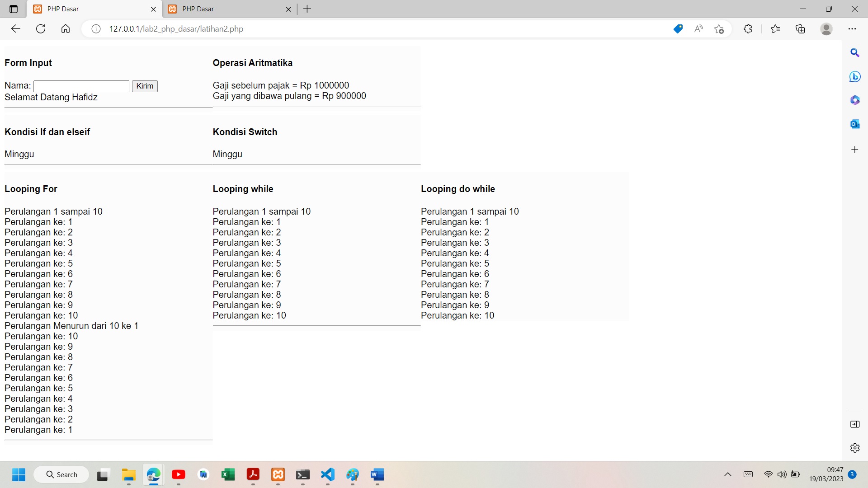Hide the sidebar panel icon

[855, 424]
